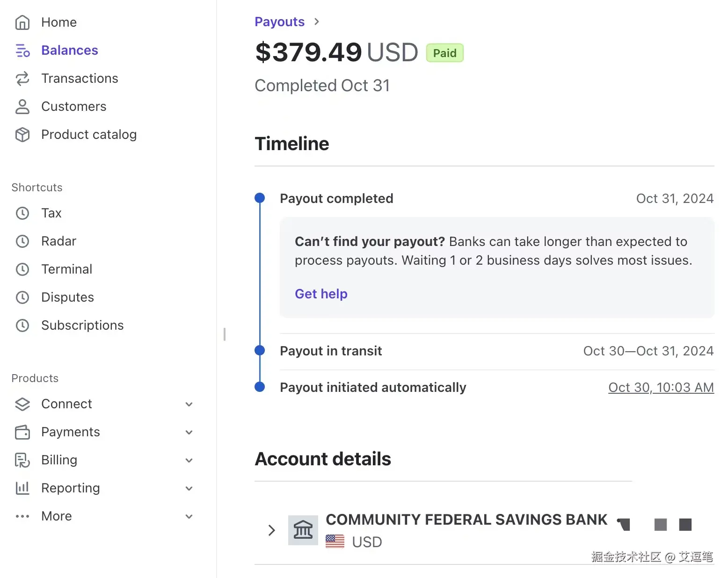Screen dimensions: 728x578
Task: Open the Balances menu item
Action: [x=69, y=51]
